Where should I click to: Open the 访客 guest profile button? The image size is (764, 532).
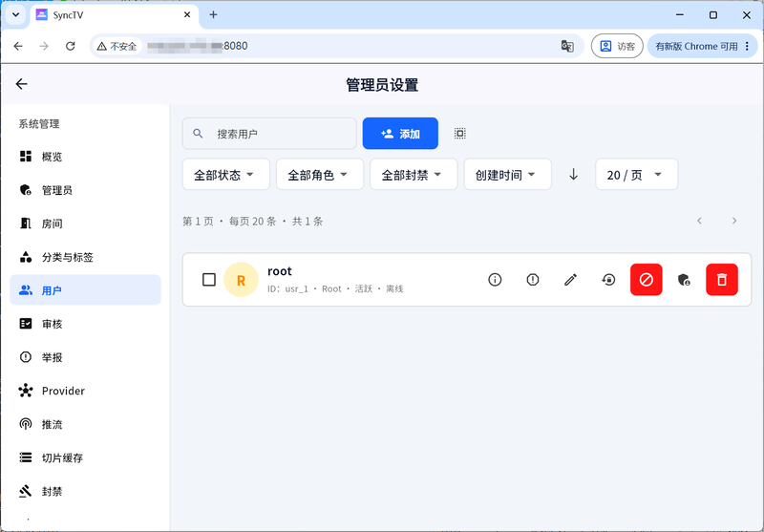pyautogui.click(x=617, y=46)
